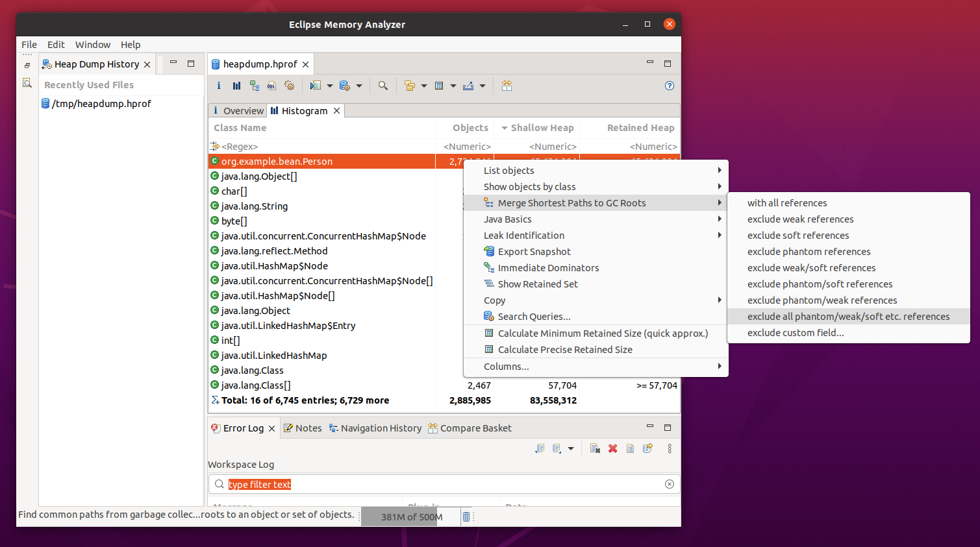Viewport: 980px width, 547px height.
Task: Sort by the Shallow Heap column header
Action: [537, 128]
